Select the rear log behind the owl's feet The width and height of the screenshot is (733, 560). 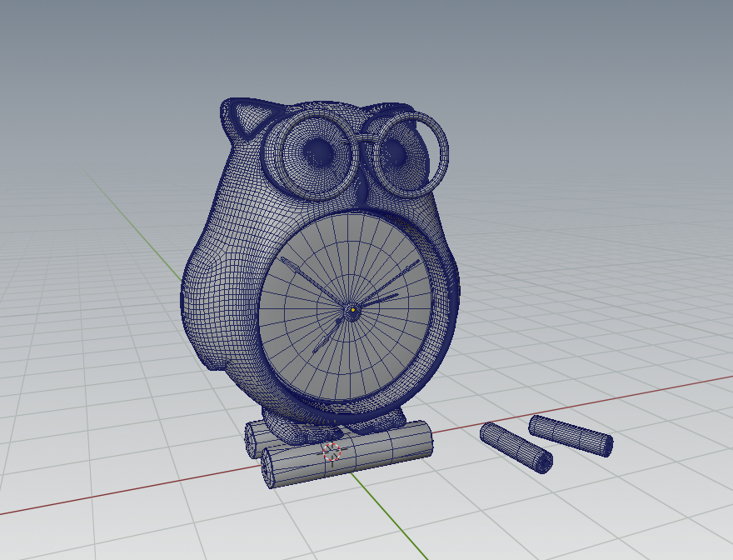click(x=253, y=437)
